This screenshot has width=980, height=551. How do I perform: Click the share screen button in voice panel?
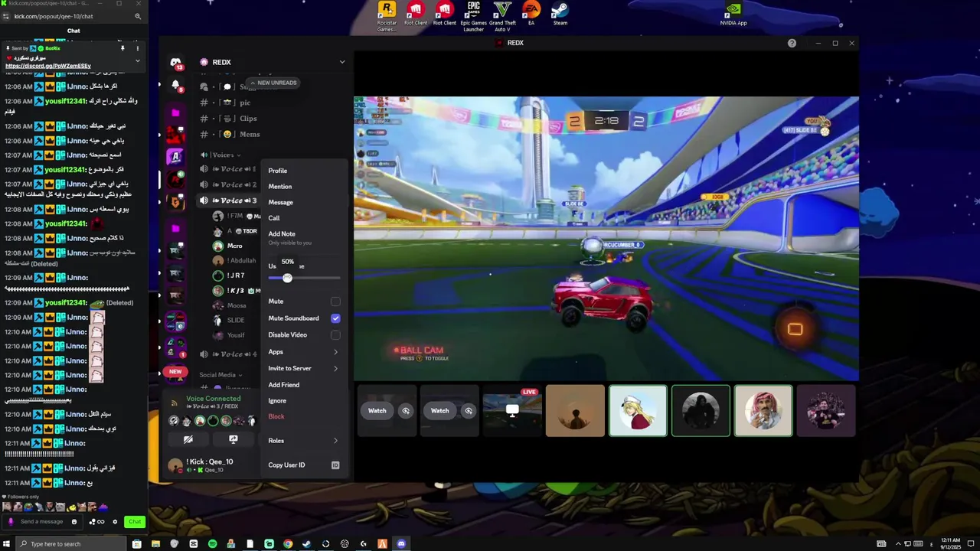pos(234,440)
